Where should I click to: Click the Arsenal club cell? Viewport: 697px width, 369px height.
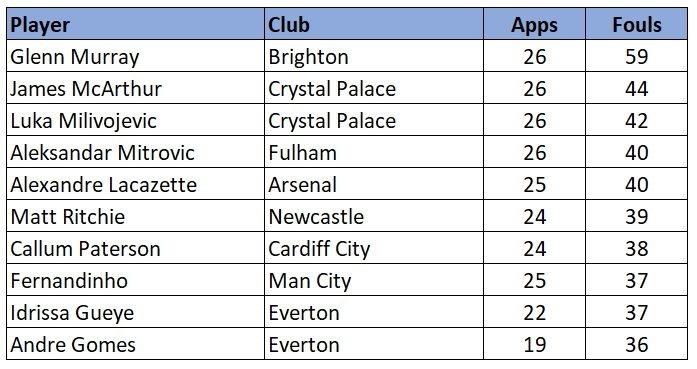(x=374, y=184)
